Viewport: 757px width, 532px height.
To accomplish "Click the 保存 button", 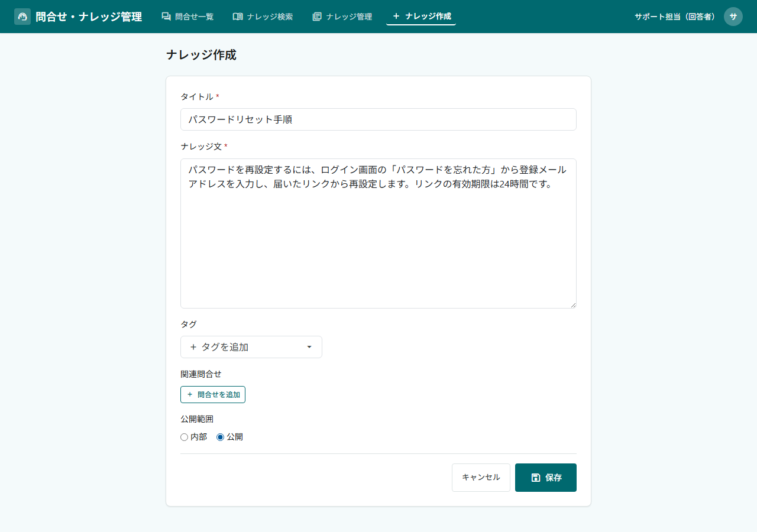I will [546, 478].
